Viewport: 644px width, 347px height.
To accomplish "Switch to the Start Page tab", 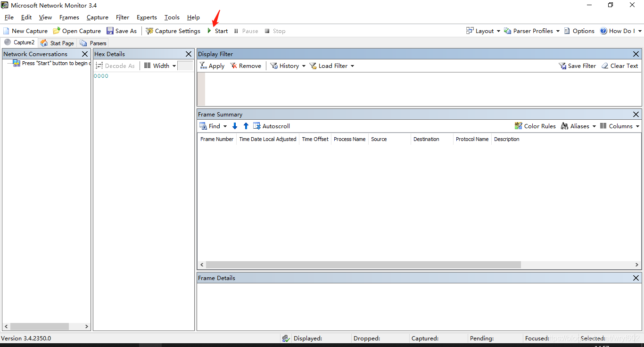I will 58,43.
